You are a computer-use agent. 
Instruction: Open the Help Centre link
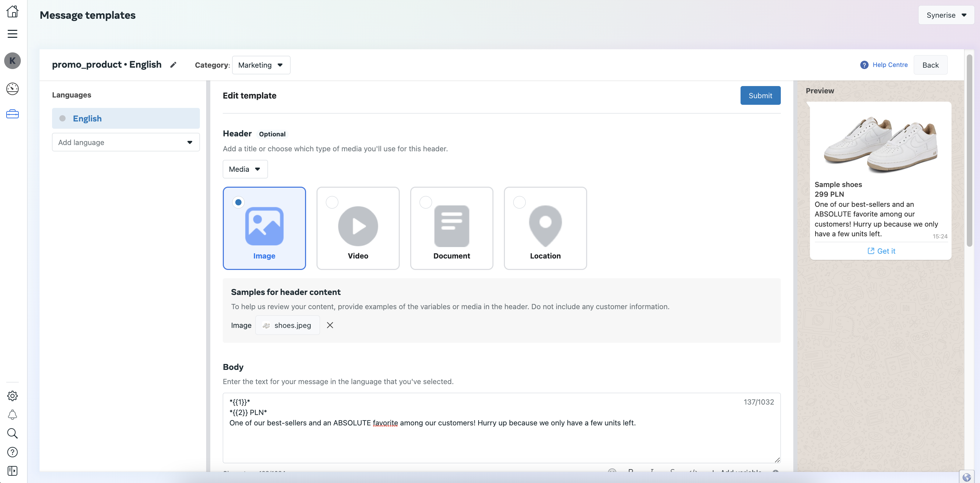click(889, 65)
